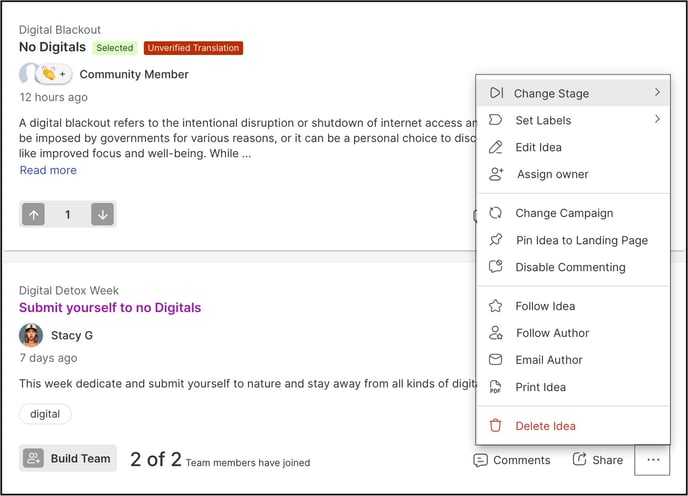Share the Digital Detox Week idea
Screen dimensions: 688x496
click(598, 460)
